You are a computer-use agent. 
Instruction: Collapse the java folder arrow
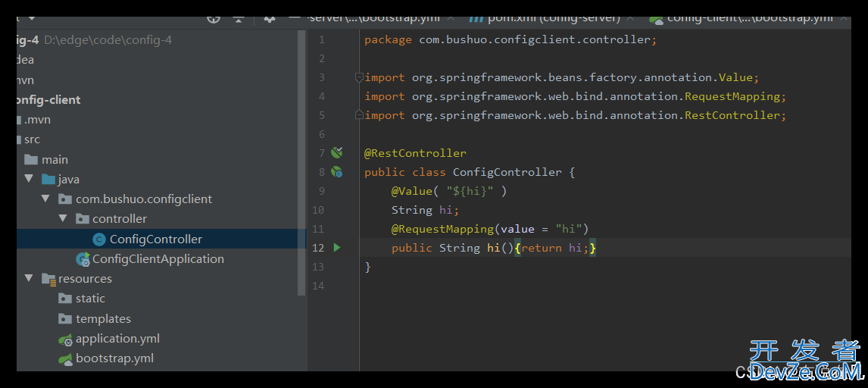point(29,180)
